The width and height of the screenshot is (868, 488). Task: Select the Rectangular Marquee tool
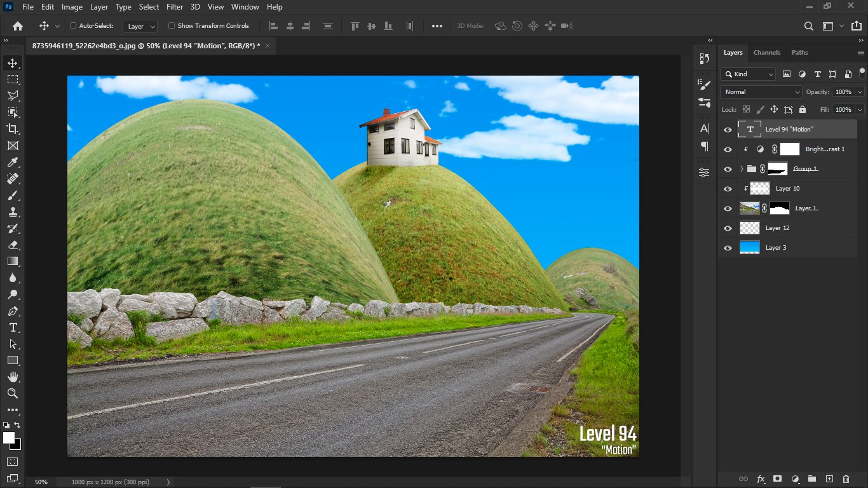(x=13, y=79)
